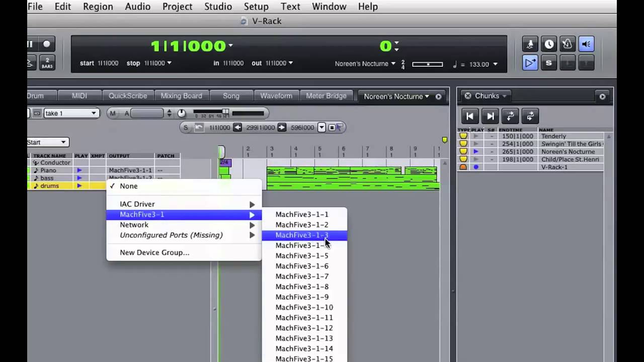The height and width of the screenshot is (362, 644).
Task: Open dropdown arrow right of 596|000
Action: click(x=322, y=128)
